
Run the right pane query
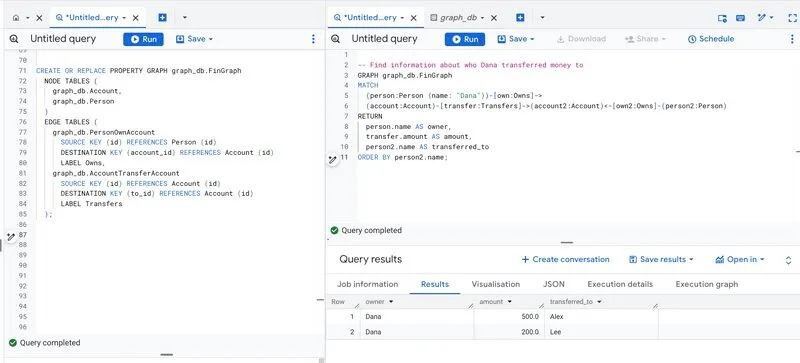(x=465, y=39)
